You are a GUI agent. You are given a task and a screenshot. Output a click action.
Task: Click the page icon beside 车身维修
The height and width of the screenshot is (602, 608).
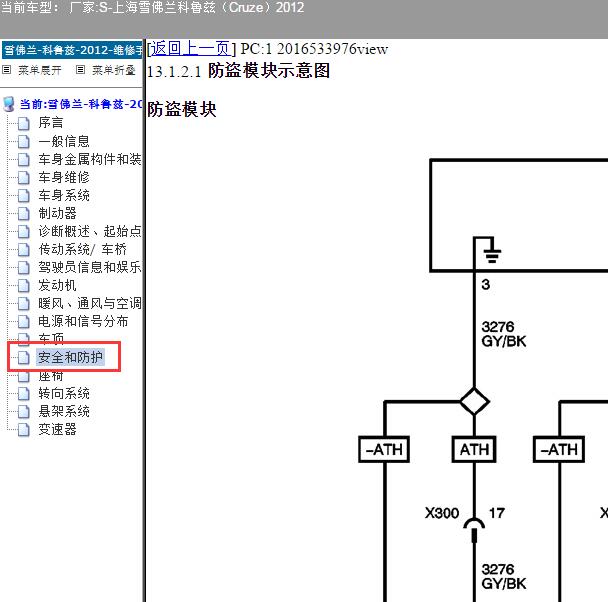click(x=24, y=178)
